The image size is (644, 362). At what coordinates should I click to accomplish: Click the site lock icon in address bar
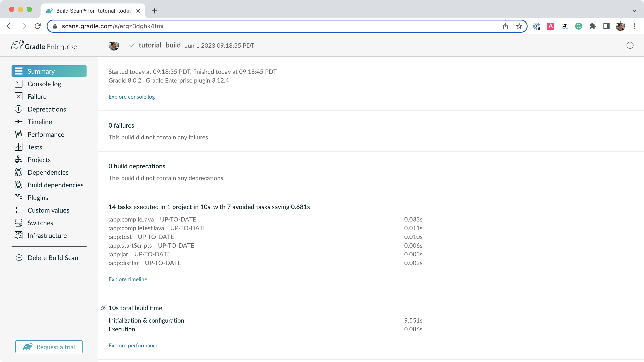click(x=55, y=26)
